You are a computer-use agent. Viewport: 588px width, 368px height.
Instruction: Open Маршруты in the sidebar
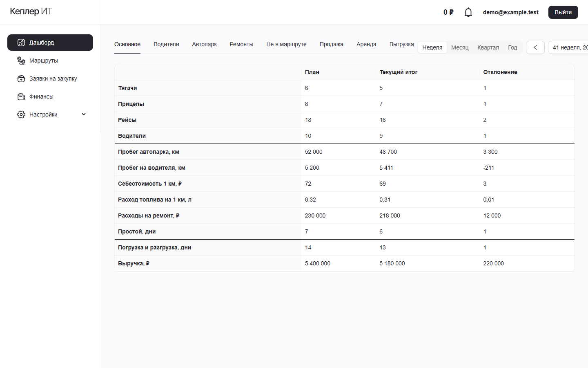pos(50,61)
